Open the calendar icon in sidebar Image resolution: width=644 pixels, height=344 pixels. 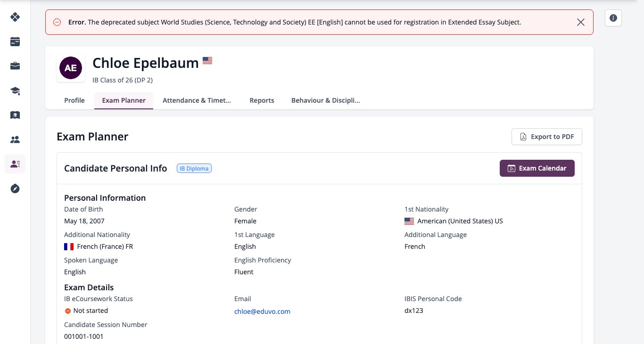point(15,41)
